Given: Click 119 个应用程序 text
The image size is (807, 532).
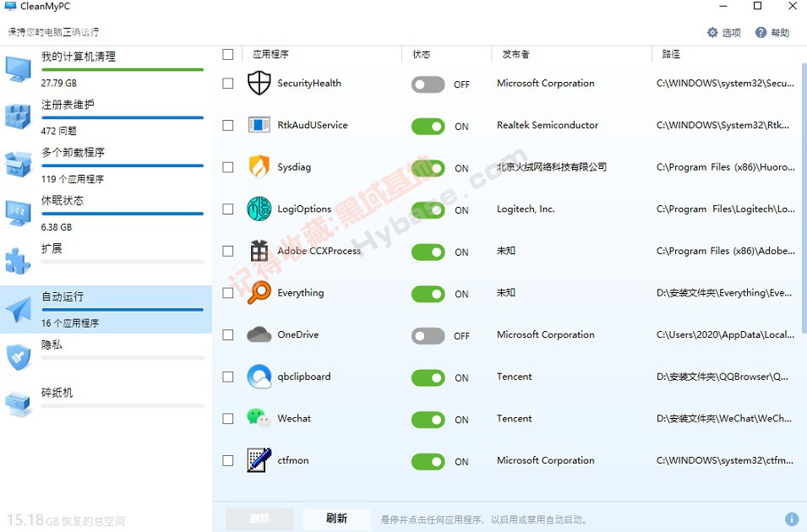Looking at the screenshot, I should pyautogui.click(x=73, y=179).
